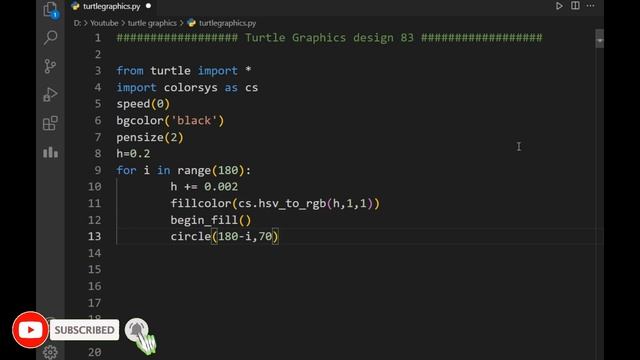Click the YouTube logo button overlay

click(x=30, y=330)
